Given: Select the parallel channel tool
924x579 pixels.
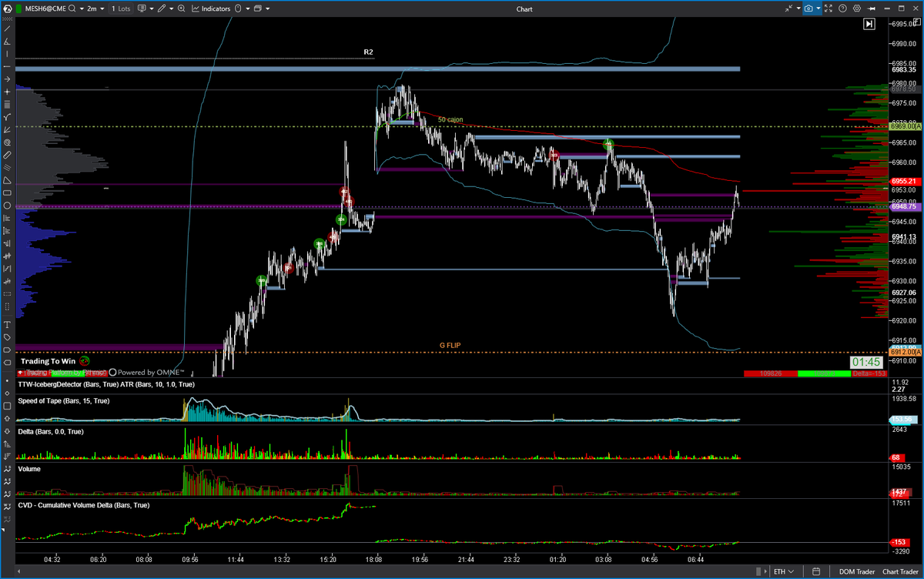Looking at the screenshot, I should pos(7,168).
